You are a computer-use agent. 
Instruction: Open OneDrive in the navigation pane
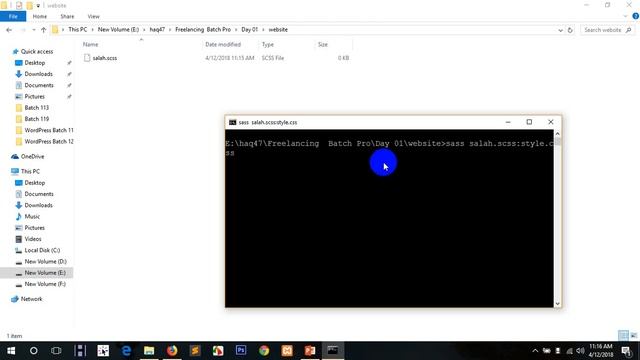pyautogui.click(x=32, y=156)
